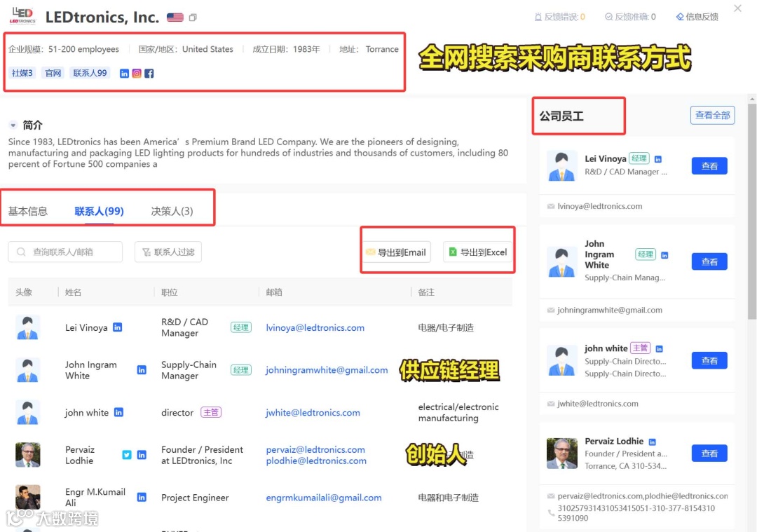Screen dimensions: 757x532
Task: Open John Ingram White's LinkedIn icon in employee card
Action: coord(664,255)
